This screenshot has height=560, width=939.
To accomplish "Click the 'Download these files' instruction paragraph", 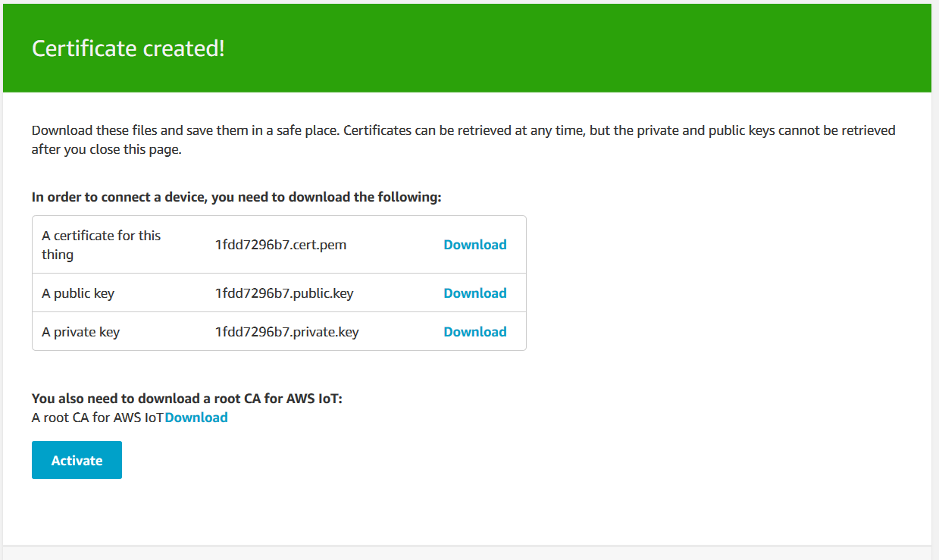I will click(463, 139).
